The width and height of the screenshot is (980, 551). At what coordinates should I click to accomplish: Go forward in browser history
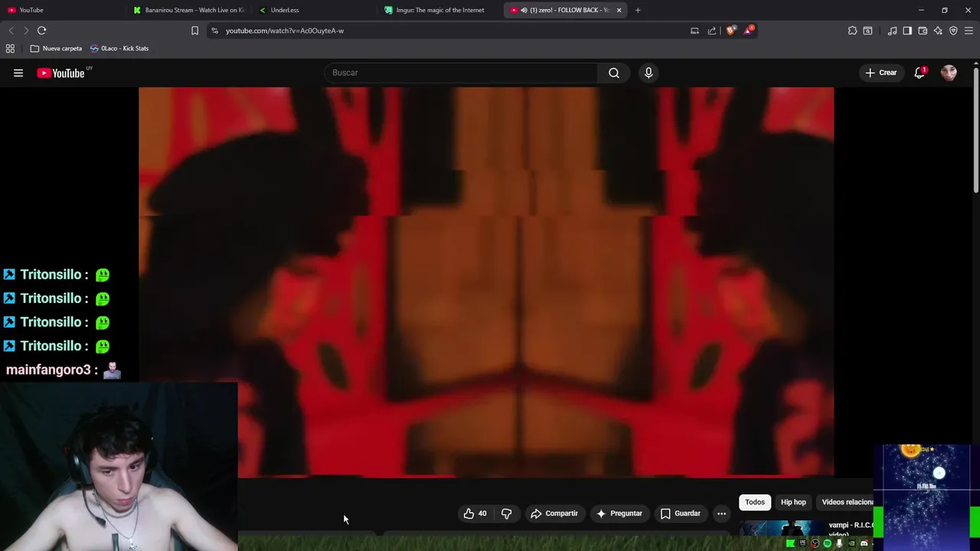(26, 31)
